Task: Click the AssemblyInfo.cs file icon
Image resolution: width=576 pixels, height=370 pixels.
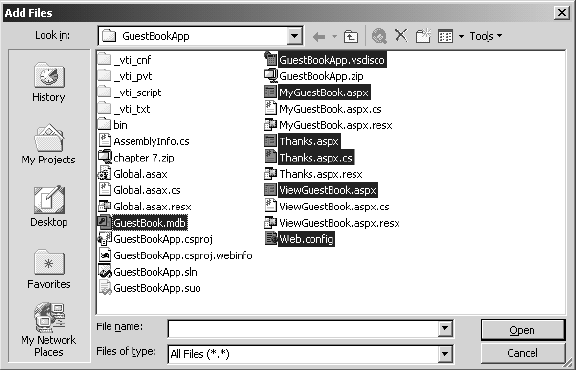Action: pyautogui.click(x=105, y=141)
